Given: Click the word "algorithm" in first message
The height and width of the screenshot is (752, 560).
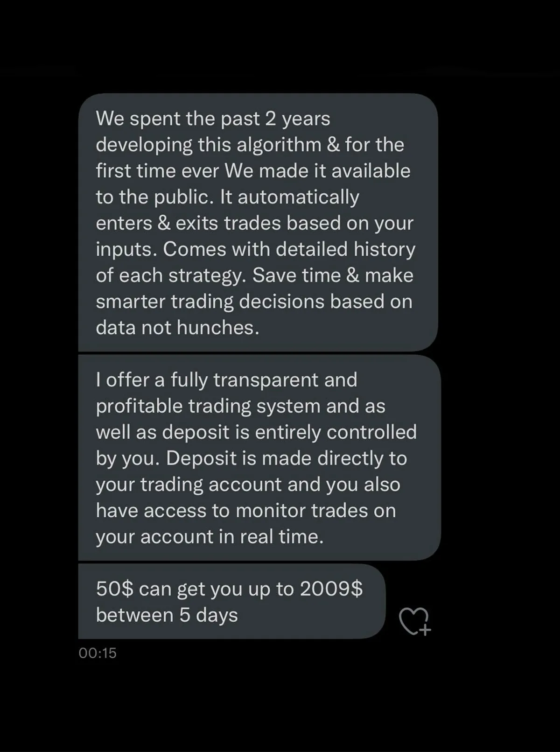Looking at the screenshot, I should click(x=279, y=145).
